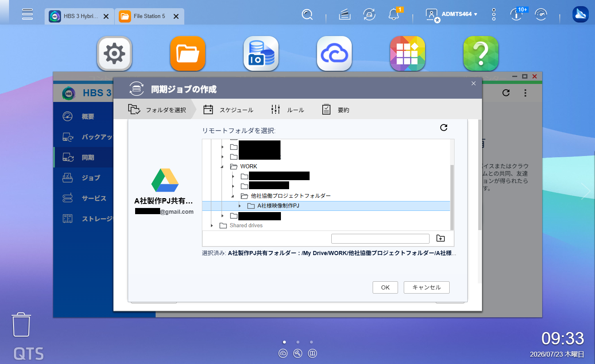This screenshot has height=364, width=595.
Task: Open the info icon with 10+ badge
Action: [516, 15]
